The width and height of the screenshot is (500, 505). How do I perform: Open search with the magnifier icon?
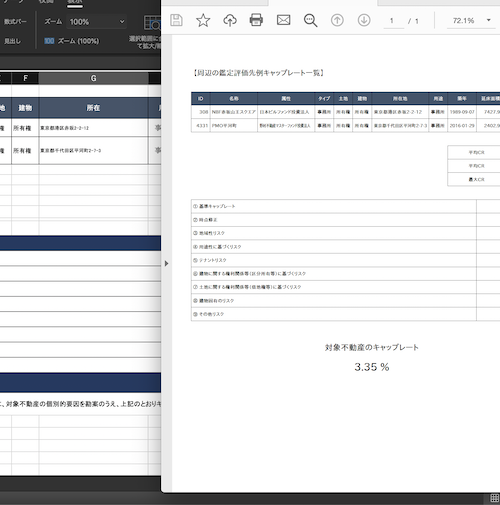pos(310,20)
